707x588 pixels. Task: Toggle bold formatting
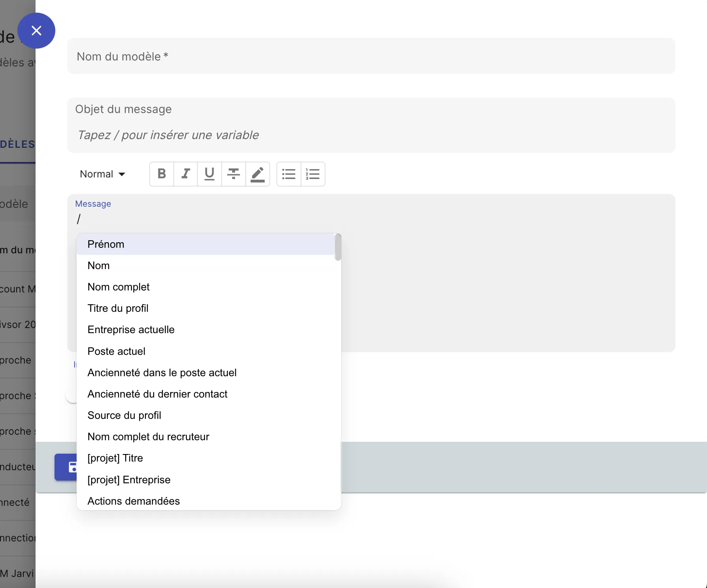(x=162, y=174)
